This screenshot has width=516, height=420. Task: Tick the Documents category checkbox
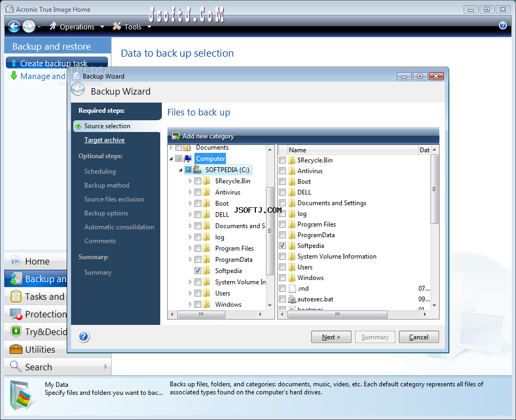point(178,147)
